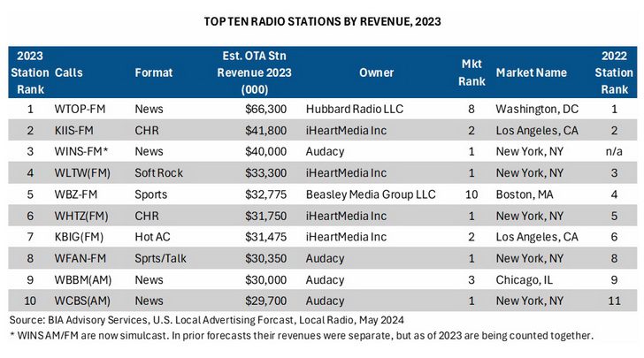Click the 'Audacy' owner in WBBM(AM) row
This screenshot has height=358, width=644.
click(x=325, y=280)
